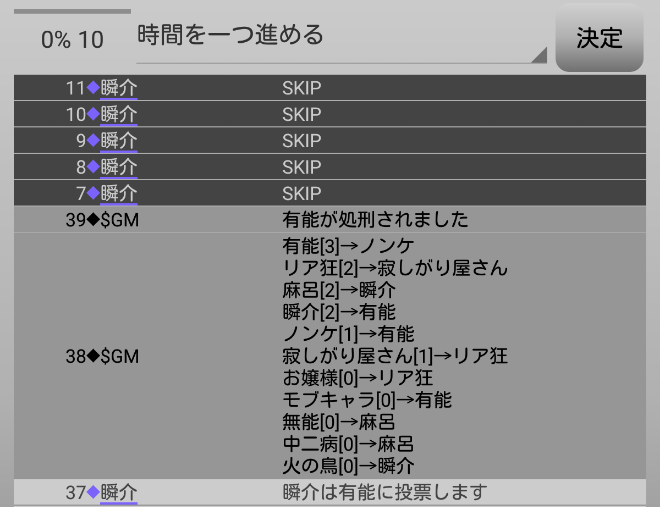
Task: Click the purple diamond in log row 8
Action: [x=94, y=166]
